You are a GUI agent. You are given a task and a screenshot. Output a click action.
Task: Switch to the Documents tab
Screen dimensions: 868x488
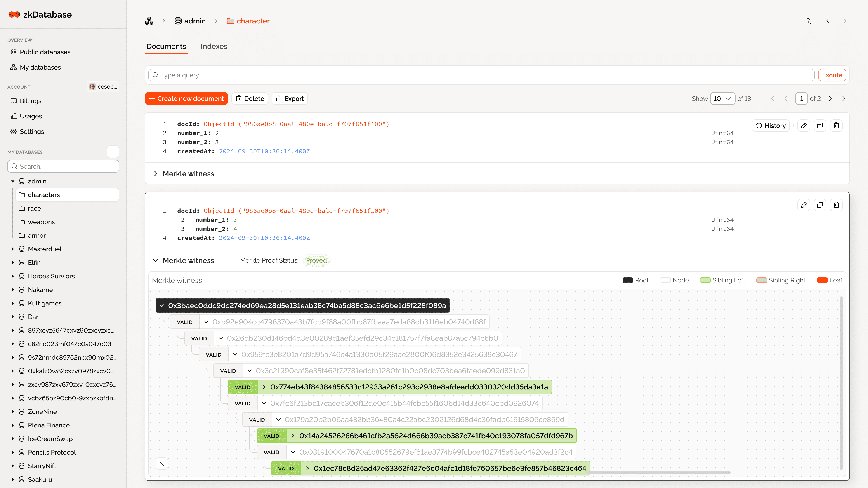pyautogui.click(x=166, y=47)
